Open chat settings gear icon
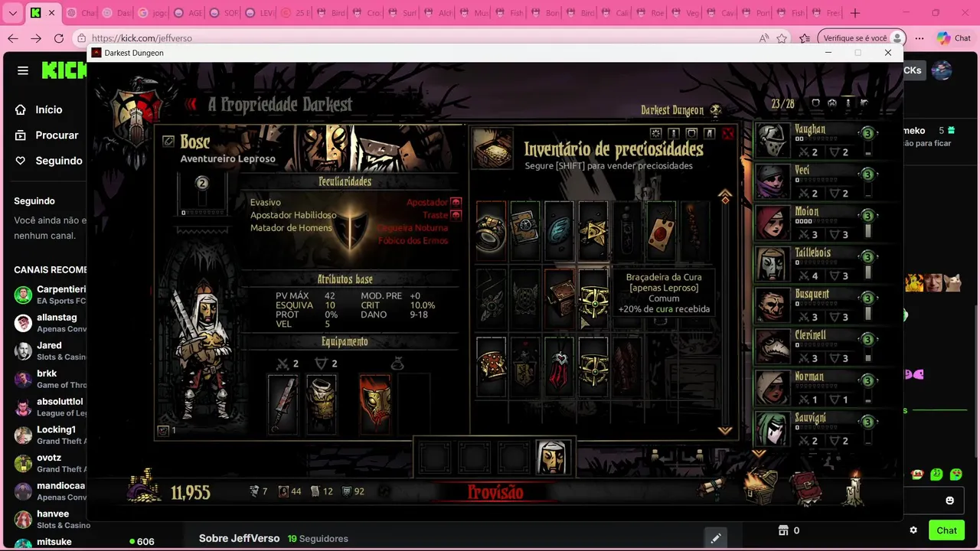 (x=913, y=530)
